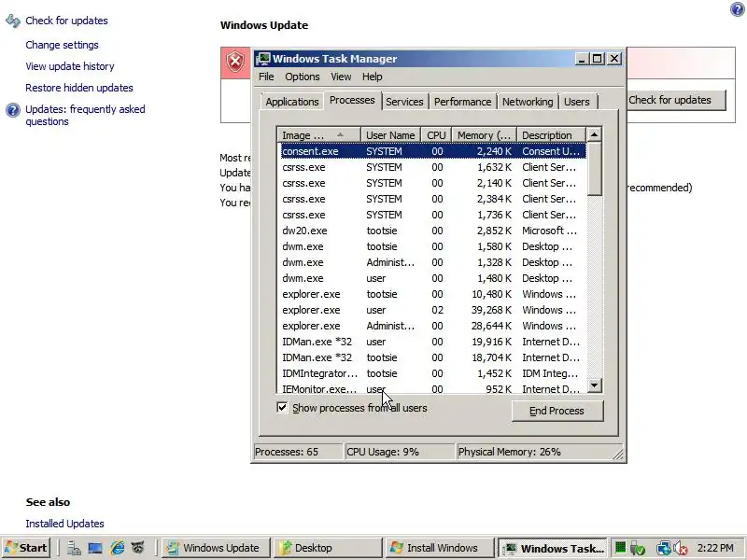Click the 2:22 PM taskbar clock
This screenshot has width=747, height=560.
[x=715, y=548]
